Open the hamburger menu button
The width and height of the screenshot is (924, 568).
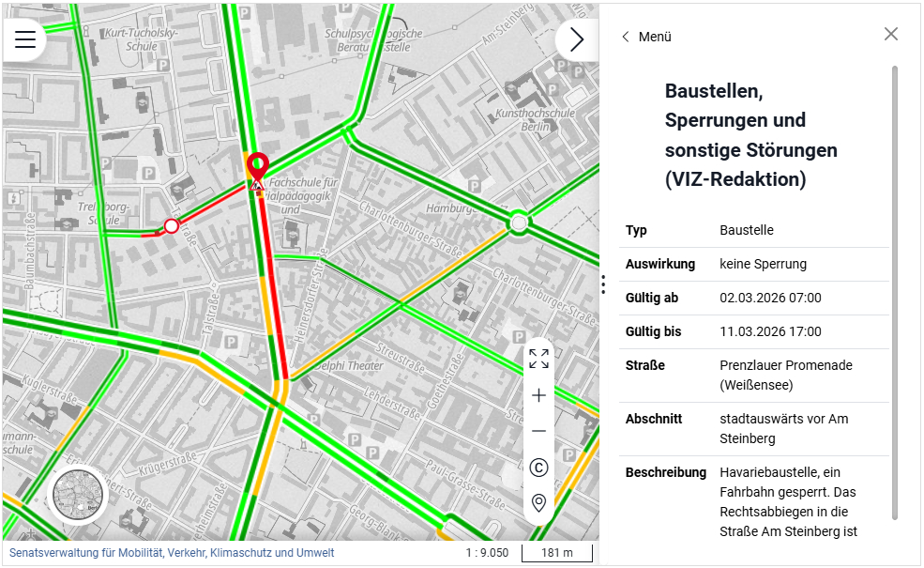tap(25, 39)
